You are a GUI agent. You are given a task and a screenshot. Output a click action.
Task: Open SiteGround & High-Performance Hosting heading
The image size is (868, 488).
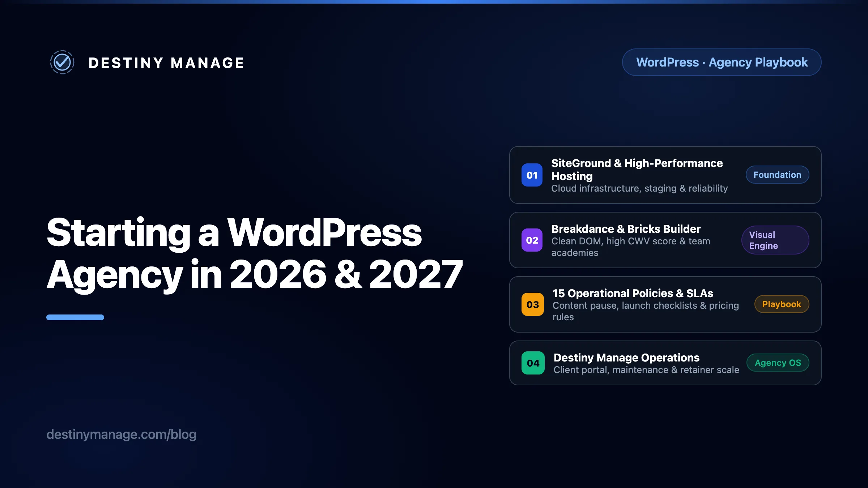pyautogui.click(x=637, y=170)
